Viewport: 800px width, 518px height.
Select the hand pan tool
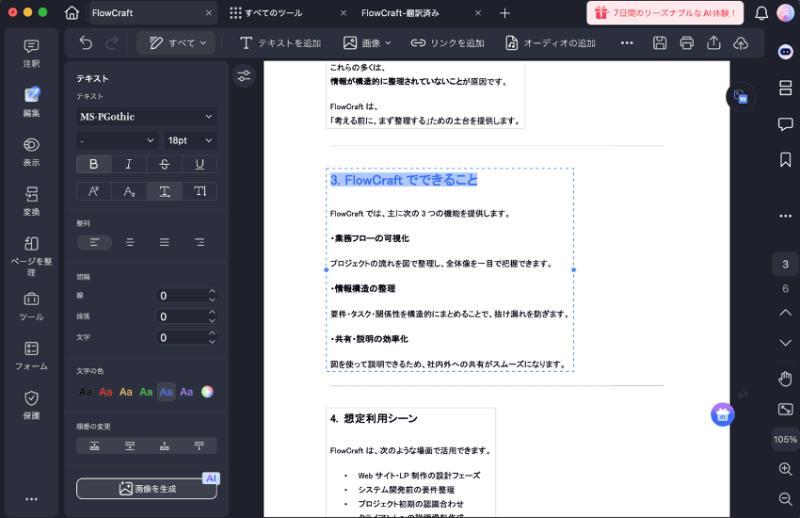pos(785,379)
